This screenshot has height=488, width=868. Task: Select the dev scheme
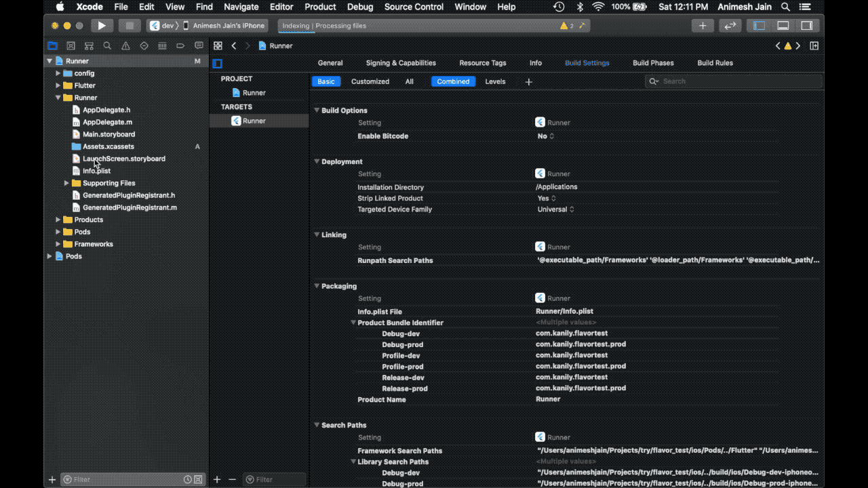coord(163,26)
